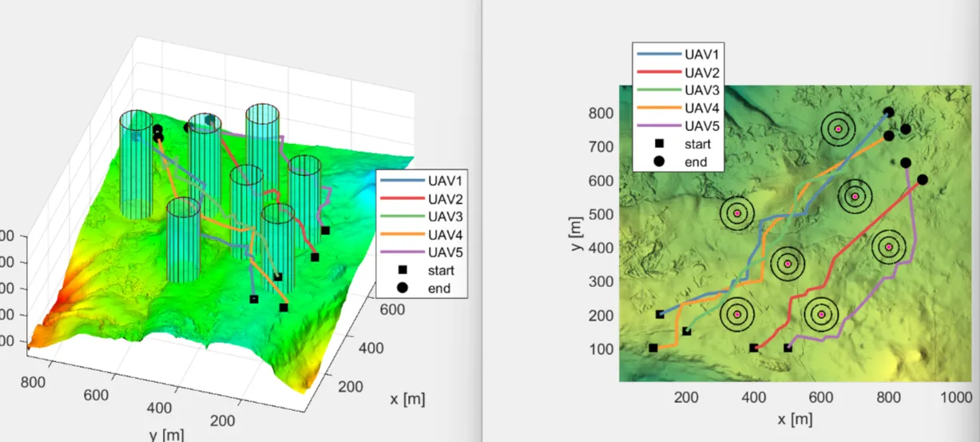980x442 pixels.
Task: Click x-axis tick 200 on the 2D map
Action: pos(688,396)
